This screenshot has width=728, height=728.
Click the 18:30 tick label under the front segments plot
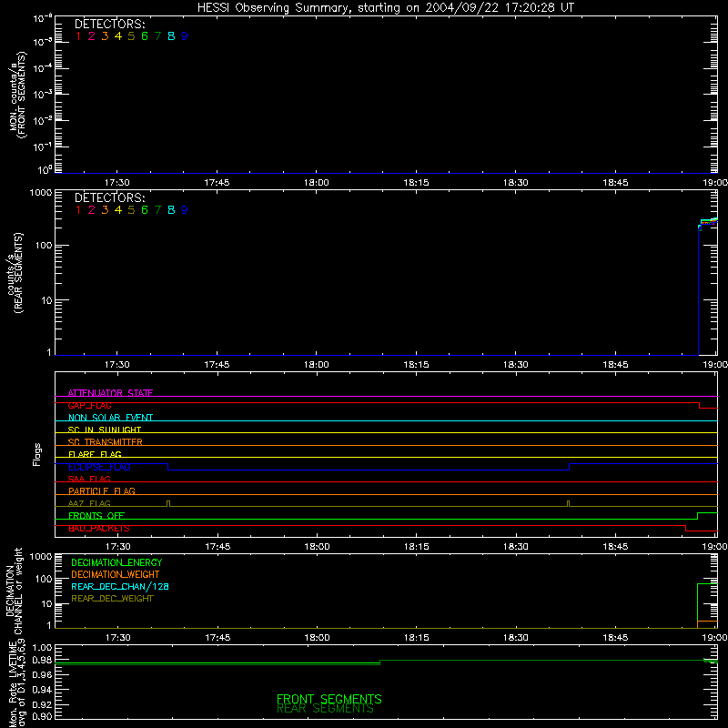pyautogui.click(x=516, y=183)
